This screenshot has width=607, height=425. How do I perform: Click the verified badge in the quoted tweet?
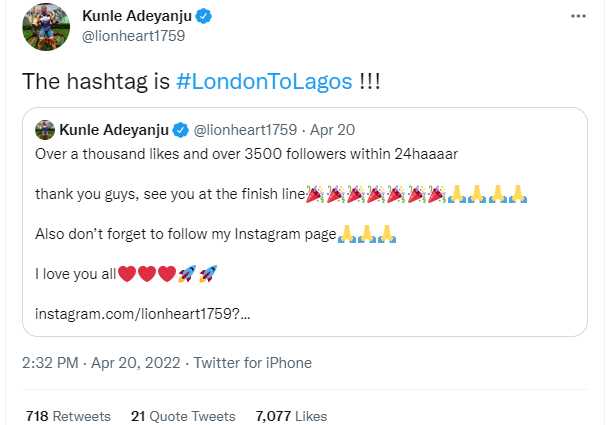181,130
